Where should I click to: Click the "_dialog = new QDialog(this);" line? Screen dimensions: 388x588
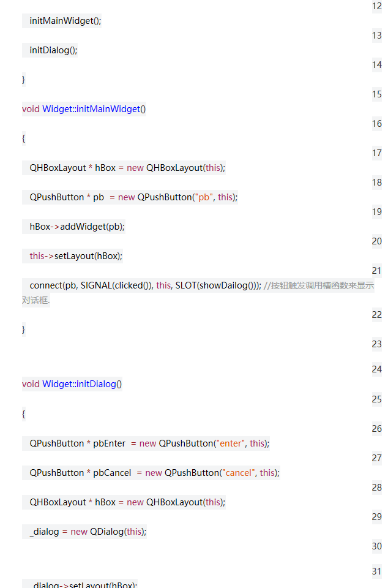point(88,532)
